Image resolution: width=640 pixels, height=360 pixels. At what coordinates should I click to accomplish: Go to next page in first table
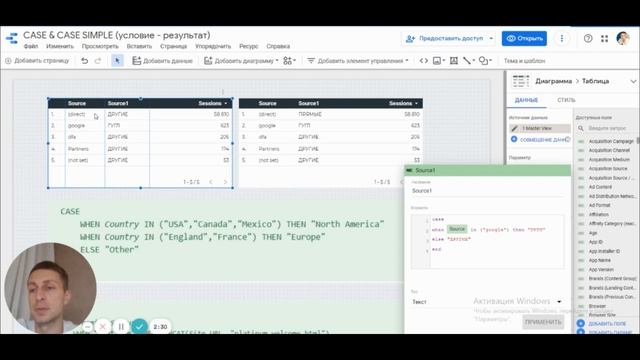[225, 182]
